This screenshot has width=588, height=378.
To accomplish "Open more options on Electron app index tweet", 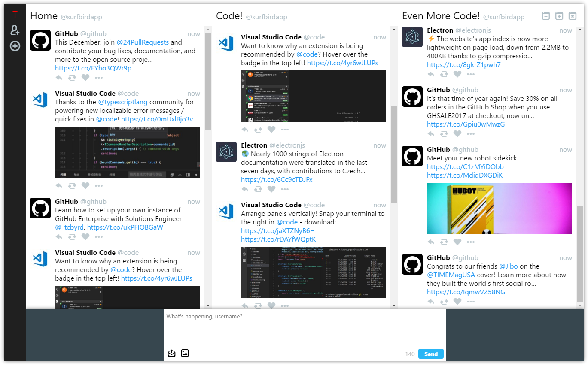I will coord(471,74).
